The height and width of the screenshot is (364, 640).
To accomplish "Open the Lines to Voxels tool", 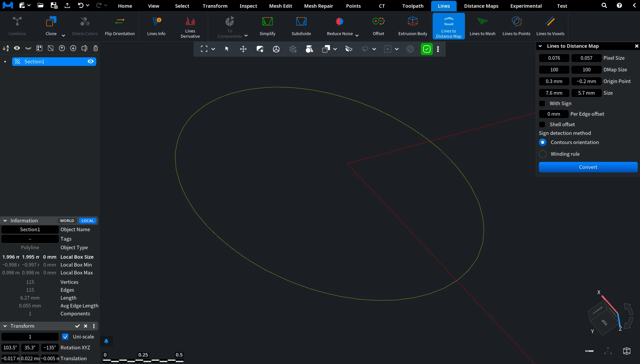I will click(550, 26).
